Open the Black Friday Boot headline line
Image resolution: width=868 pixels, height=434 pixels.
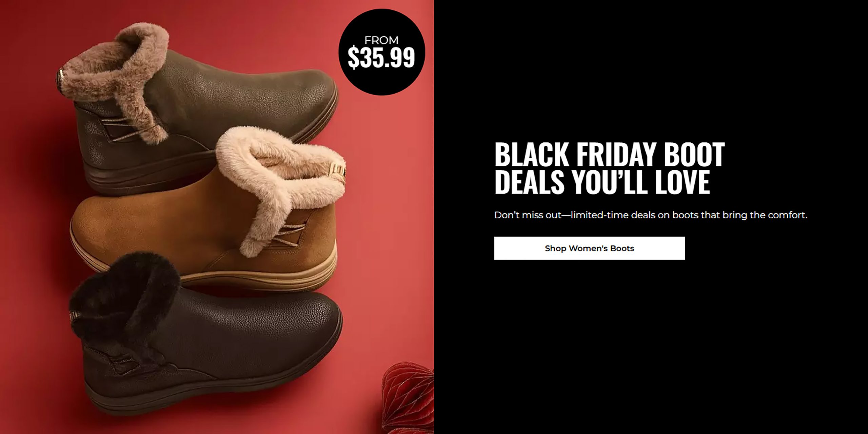(609, 154)
